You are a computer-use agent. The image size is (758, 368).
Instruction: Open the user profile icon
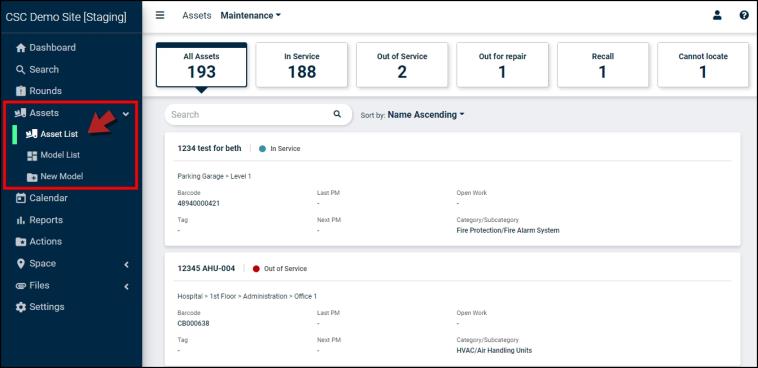717,15
